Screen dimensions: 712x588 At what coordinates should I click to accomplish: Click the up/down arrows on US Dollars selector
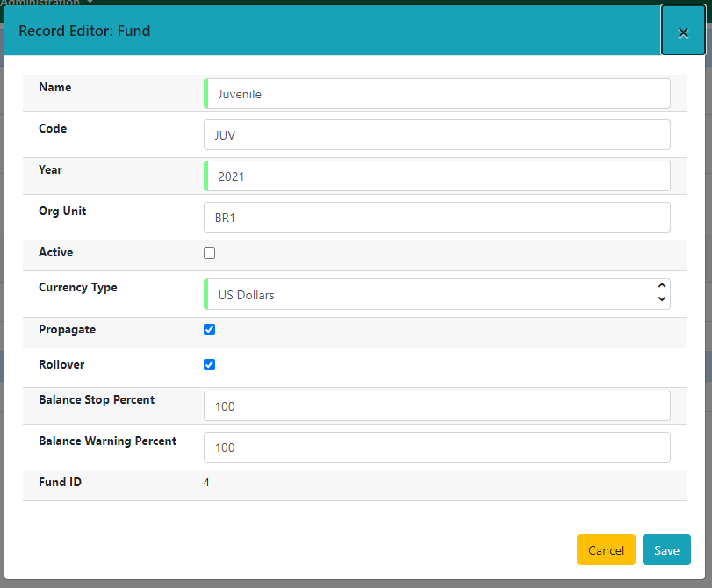pos(661,293)
